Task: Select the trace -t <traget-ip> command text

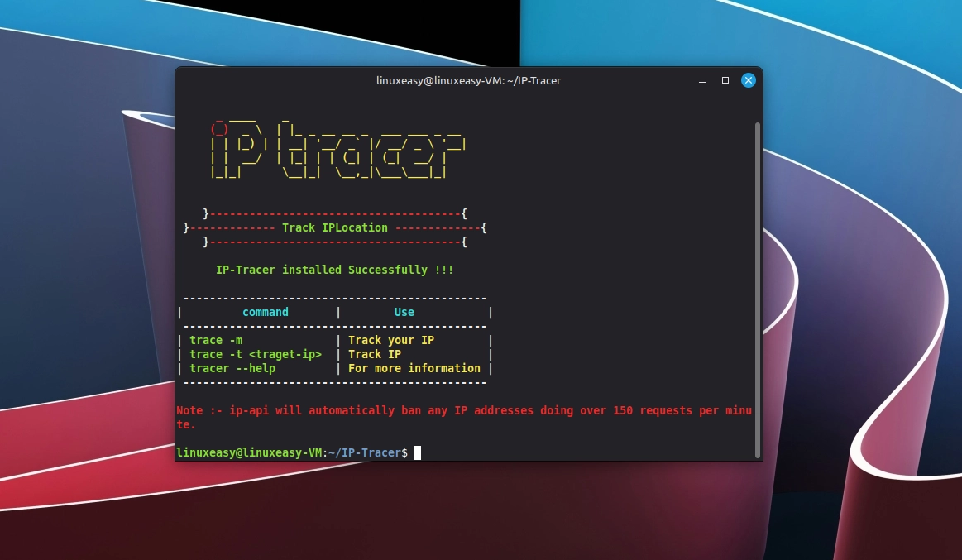Action: click(x=256, y=354)
